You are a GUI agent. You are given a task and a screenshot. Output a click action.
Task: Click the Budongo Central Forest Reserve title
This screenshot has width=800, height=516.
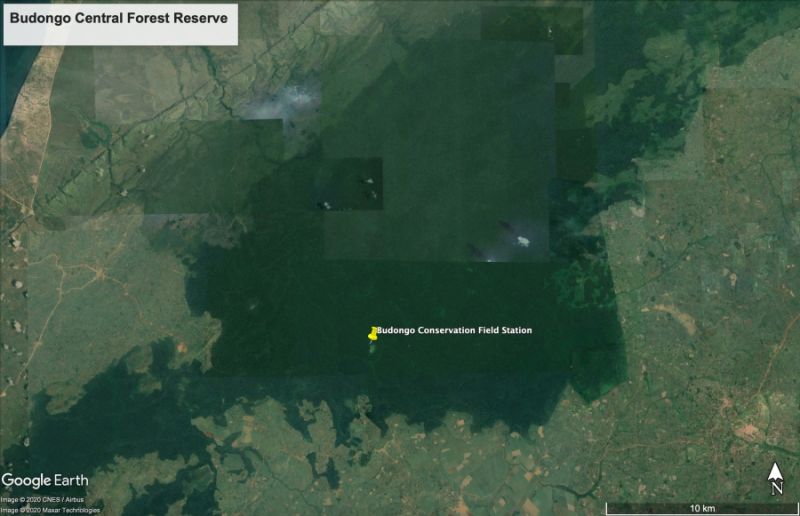119,18
